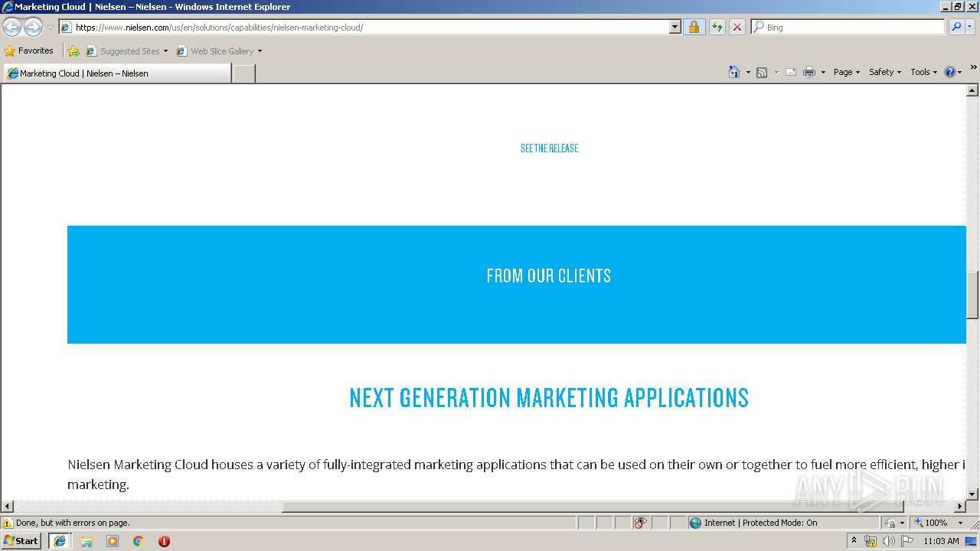Open the Page menu
The image size is (980, 551).
click(847, 72)
